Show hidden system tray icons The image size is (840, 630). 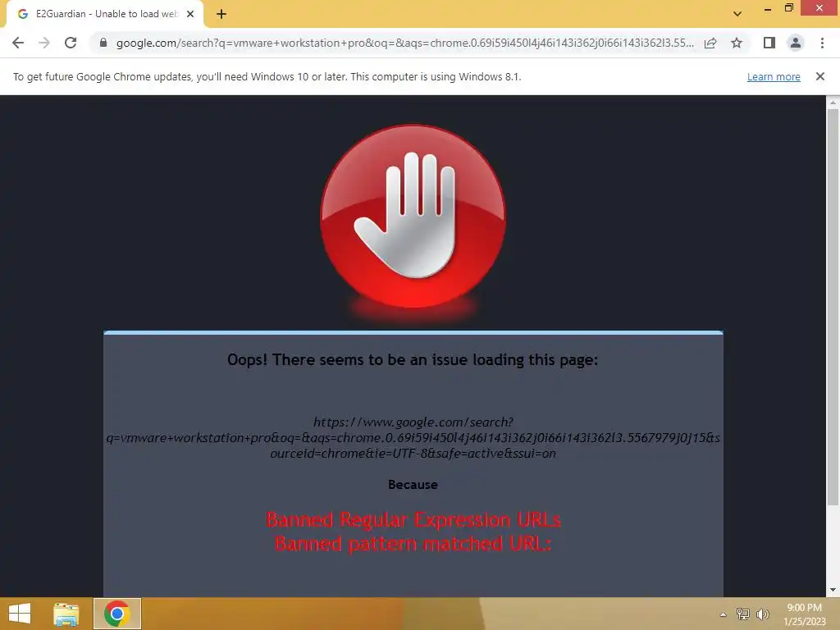[723, 614]
